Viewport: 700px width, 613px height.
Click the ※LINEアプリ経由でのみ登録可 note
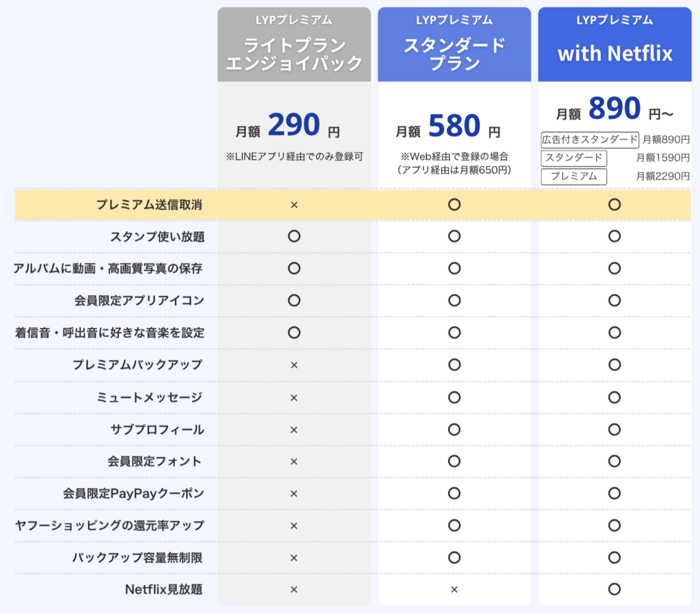pyautogui.click(x=294, y=157)
